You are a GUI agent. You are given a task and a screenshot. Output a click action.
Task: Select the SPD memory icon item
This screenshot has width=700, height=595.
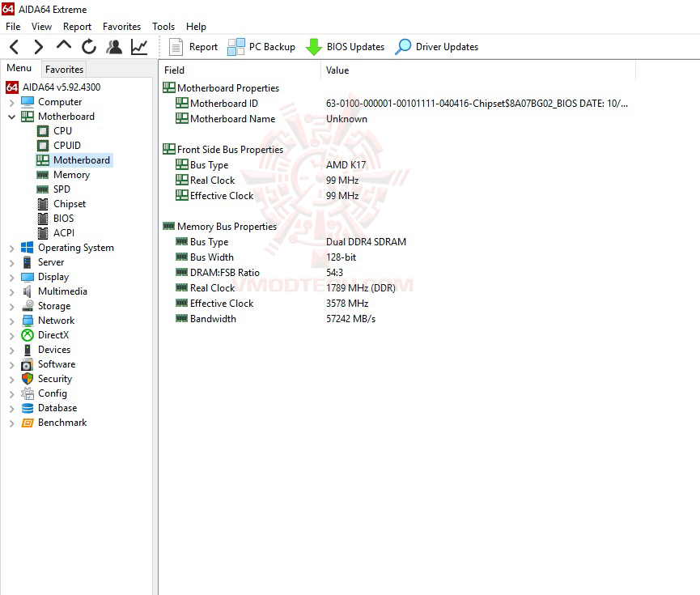(43, 189)
